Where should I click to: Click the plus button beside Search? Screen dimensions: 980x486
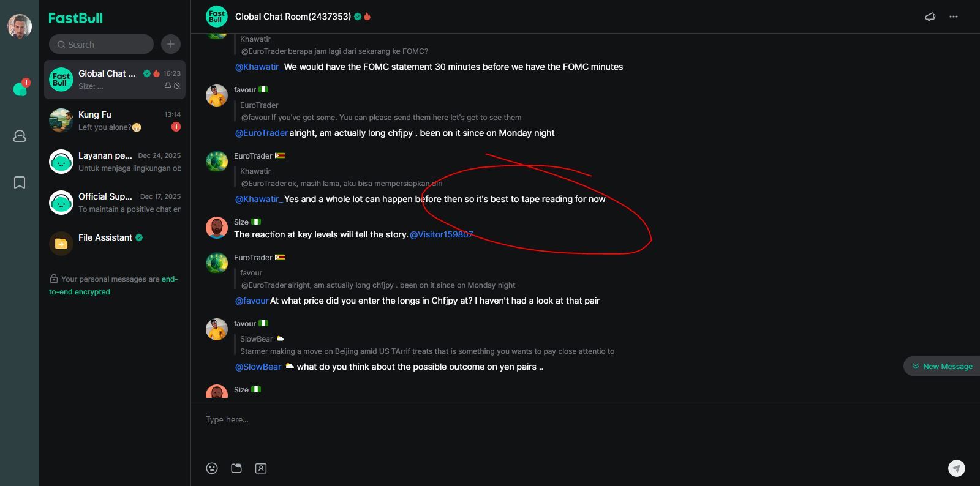pyautogui.click(x=171, y=44)
